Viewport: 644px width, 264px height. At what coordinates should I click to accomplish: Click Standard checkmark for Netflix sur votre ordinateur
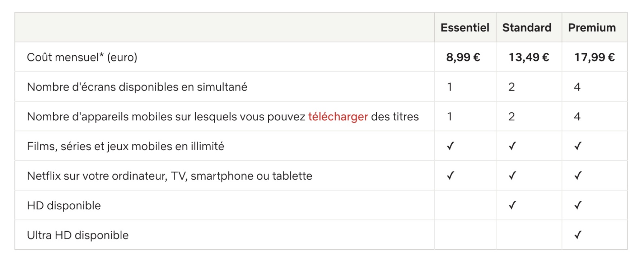(512, 175)
